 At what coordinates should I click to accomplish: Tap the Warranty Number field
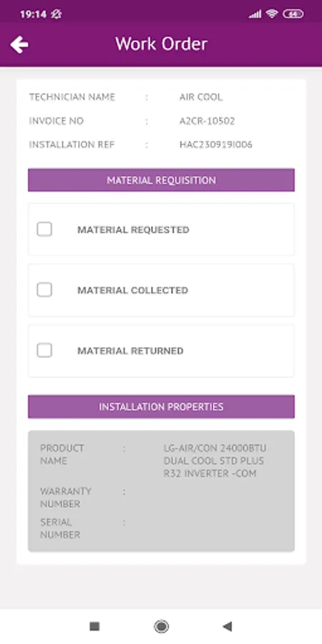pos(161,497)
